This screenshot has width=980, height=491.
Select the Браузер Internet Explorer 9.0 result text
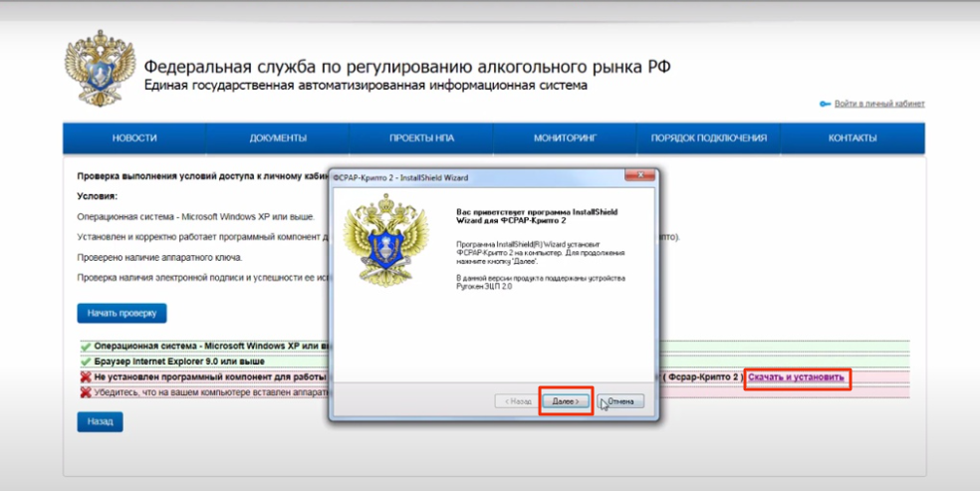point(179,362)
